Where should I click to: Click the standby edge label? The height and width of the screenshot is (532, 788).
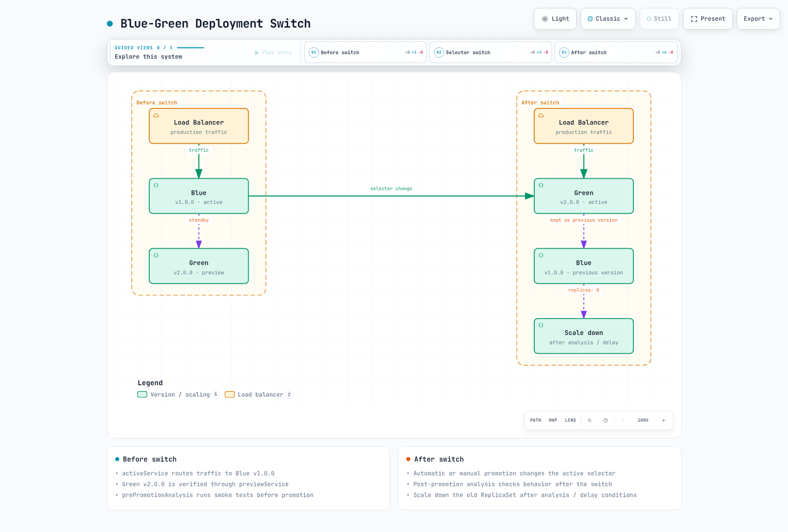[x=199, y=220]
